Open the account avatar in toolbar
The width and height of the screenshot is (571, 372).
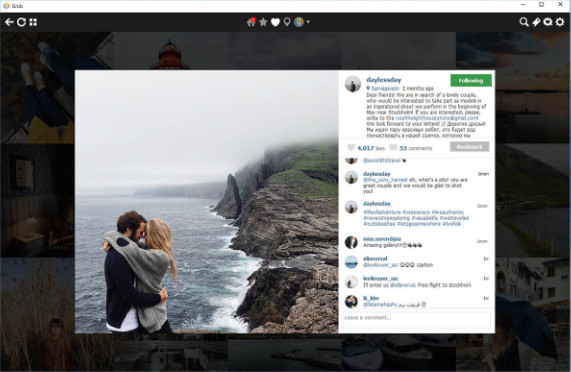click(x=299, y=22)
